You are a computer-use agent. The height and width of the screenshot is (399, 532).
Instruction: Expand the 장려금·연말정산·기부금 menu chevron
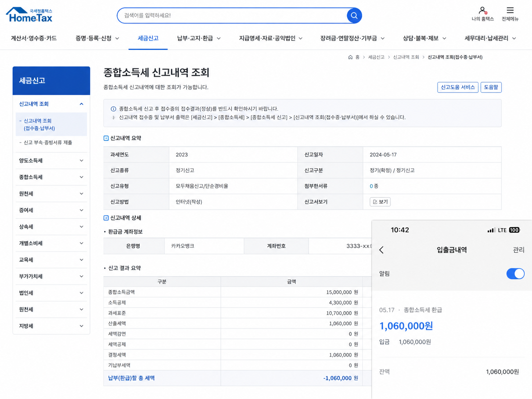click(382, 38)
